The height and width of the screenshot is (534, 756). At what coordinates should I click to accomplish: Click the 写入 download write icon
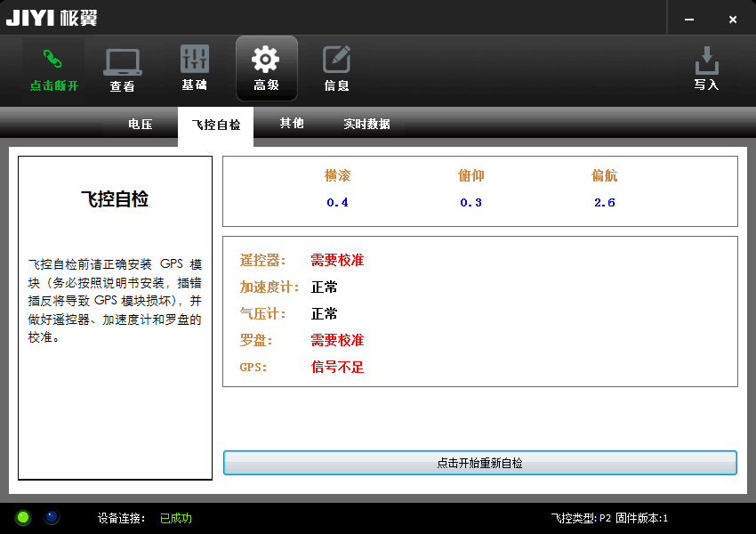pyautogui.click(x=707, y=61)
